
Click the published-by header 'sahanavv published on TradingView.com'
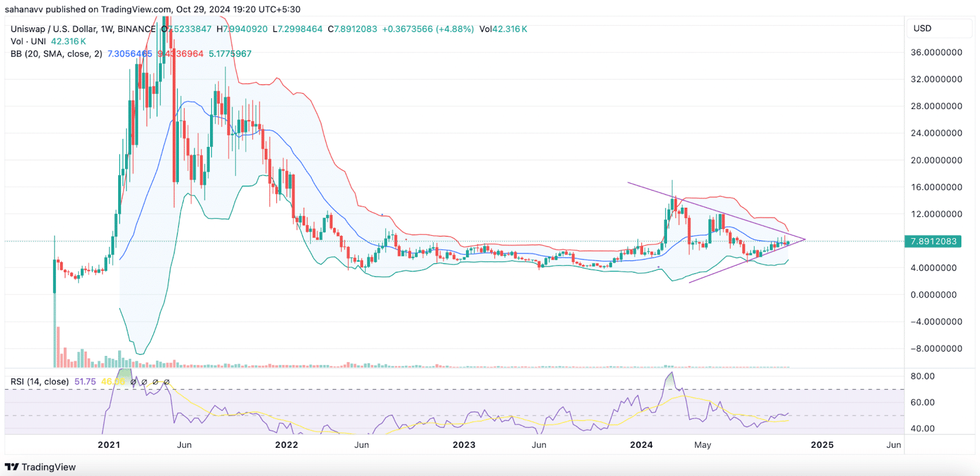88,9
